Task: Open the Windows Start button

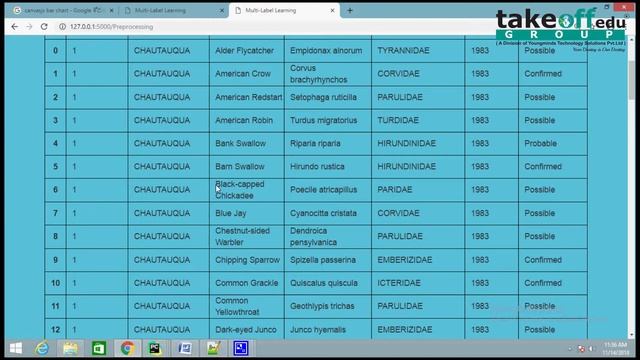Action: 16,348
